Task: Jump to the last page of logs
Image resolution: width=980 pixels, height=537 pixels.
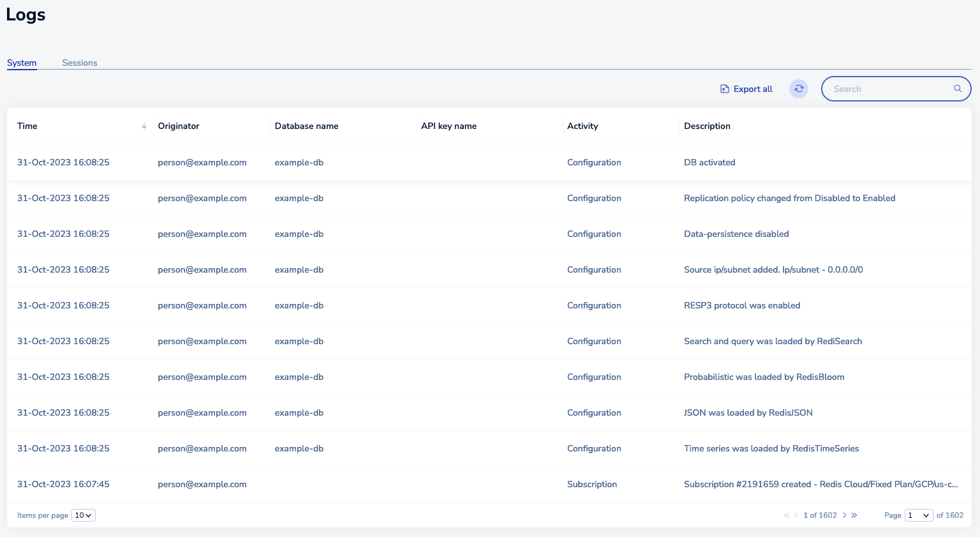Action: [x=854, y=515]
